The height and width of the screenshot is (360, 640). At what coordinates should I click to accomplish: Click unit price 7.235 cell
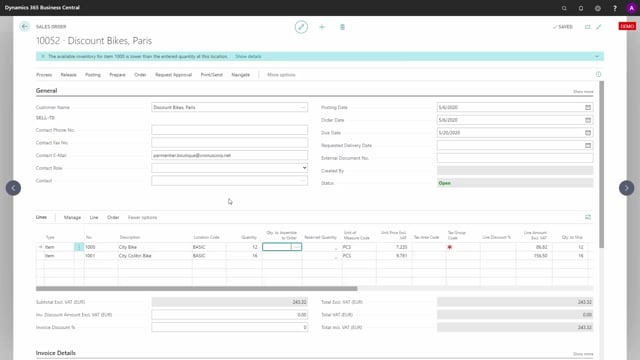click(x=394, y=247)
